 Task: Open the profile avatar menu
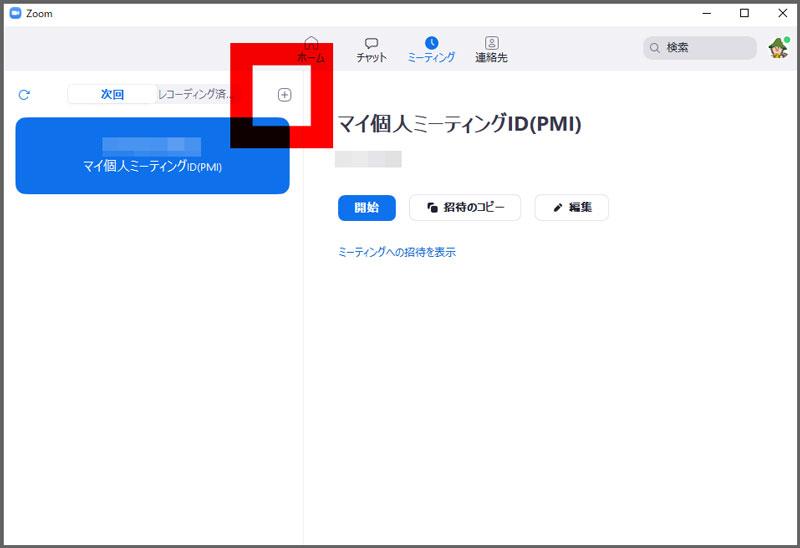point(779,48)
